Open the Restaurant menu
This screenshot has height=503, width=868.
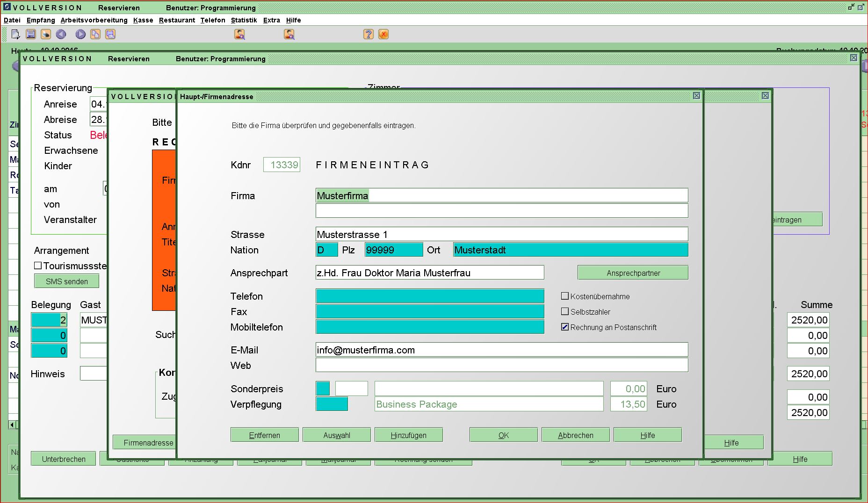(177, 20)
